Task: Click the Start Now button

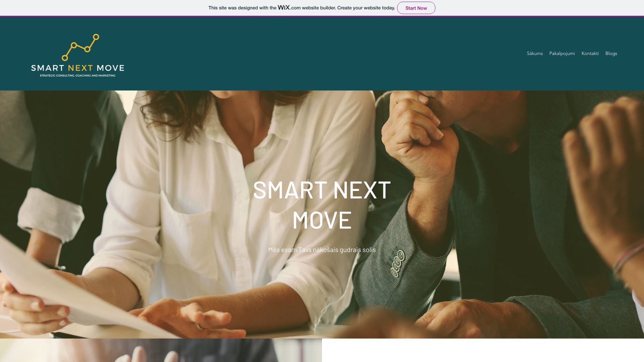Action: pos(416,8)
